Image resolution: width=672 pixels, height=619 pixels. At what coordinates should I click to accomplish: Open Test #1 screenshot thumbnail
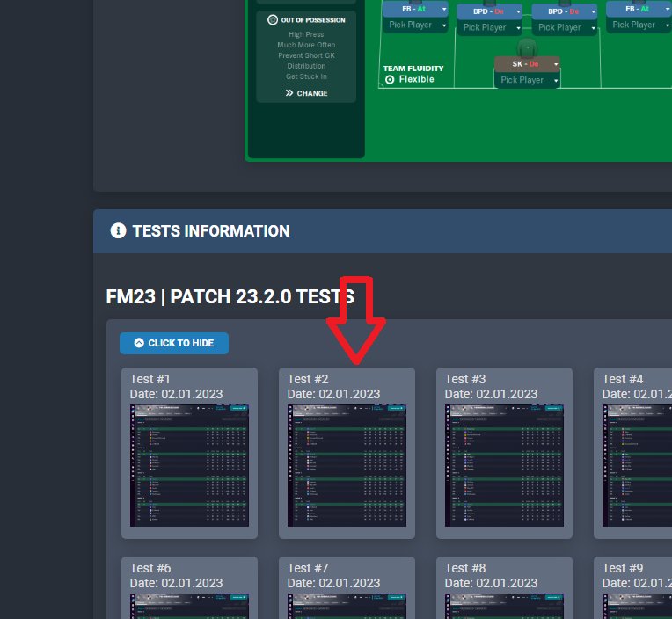(x=189, y=466)
